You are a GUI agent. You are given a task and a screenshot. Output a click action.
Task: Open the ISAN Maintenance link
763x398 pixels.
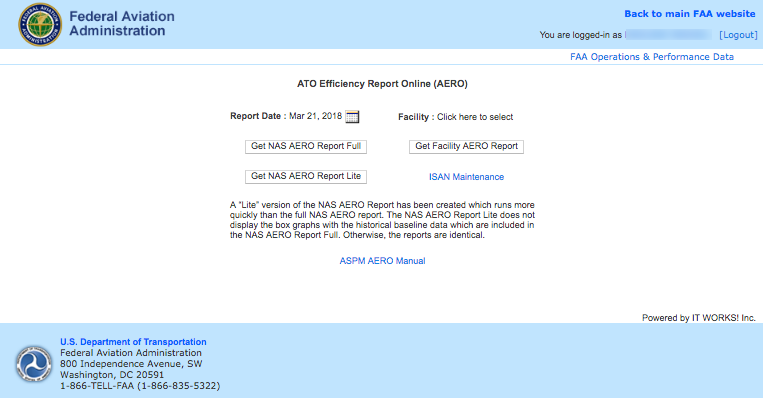(466, 177)
